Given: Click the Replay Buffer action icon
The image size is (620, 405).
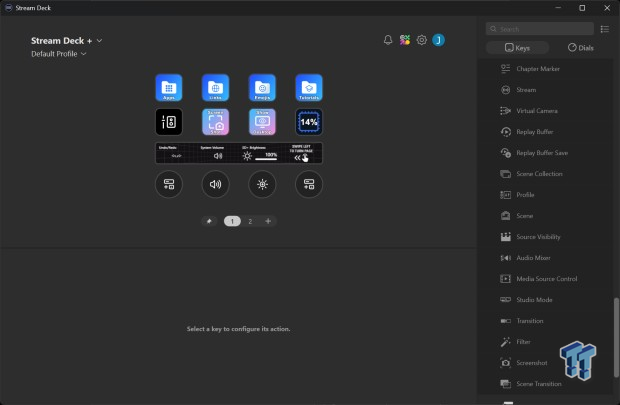Looking at the screenshot, I should pos(505,132).
